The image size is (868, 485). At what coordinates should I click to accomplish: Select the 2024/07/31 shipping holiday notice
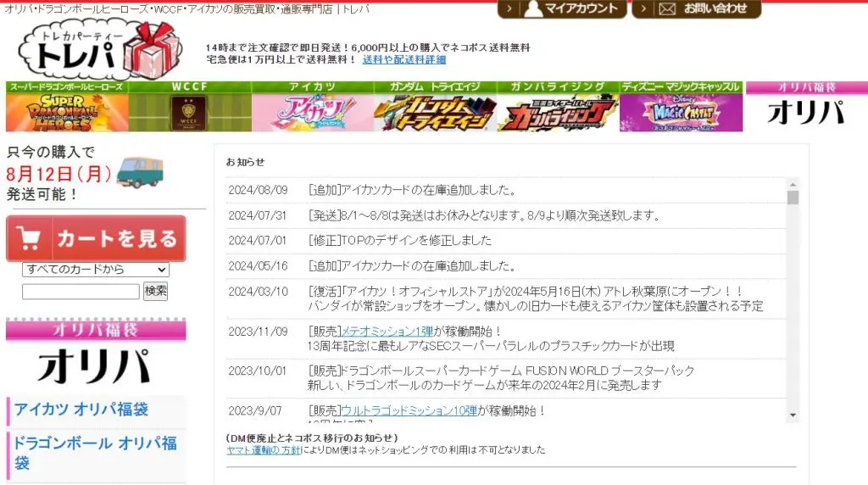click(x=506, y=215)
